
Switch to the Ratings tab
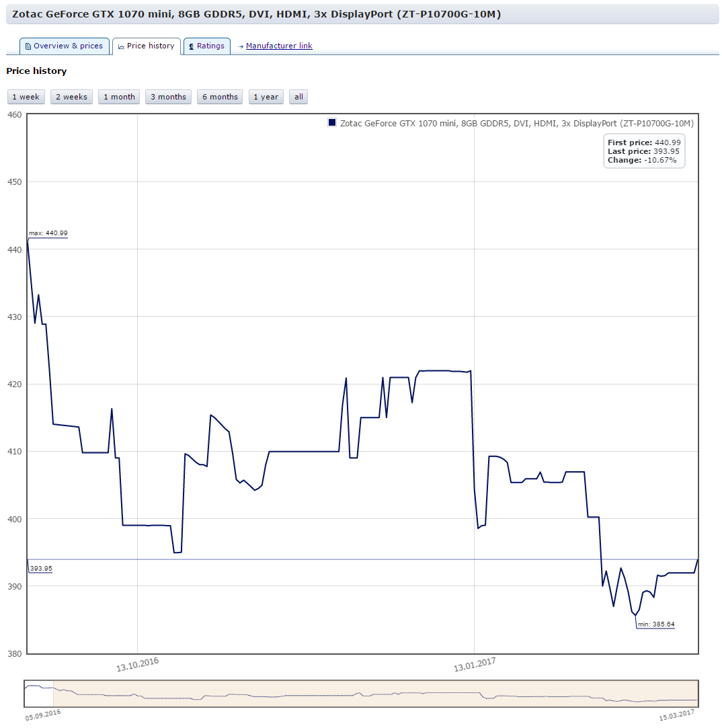pyautogui.click(x=207, y=46)
